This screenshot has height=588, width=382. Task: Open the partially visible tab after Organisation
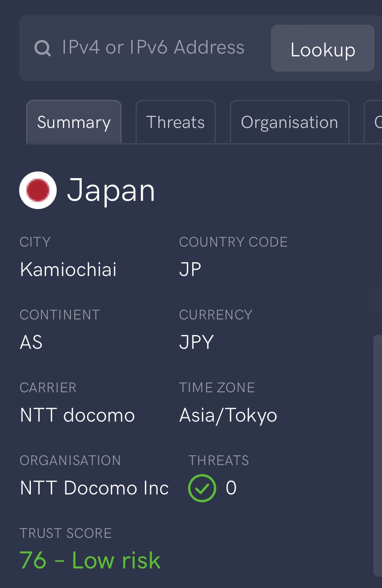373,122
